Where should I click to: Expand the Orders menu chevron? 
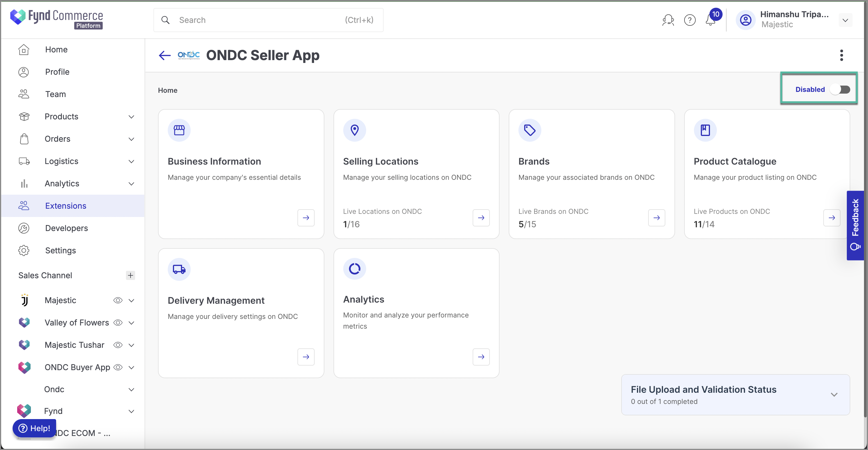click(x=131, y=139)
